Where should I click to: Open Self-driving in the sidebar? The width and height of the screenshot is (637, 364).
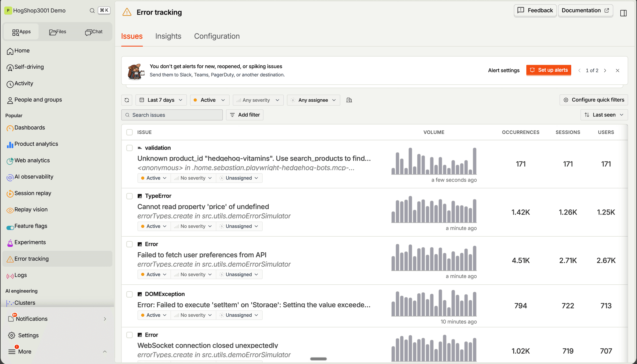click(x=57, y=67)
